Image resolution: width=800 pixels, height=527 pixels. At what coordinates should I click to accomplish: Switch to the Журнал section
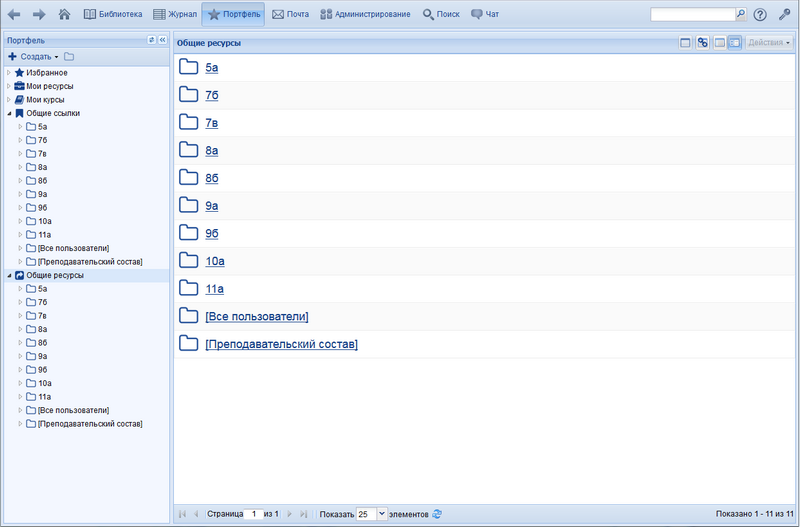(x=175, y=14)
